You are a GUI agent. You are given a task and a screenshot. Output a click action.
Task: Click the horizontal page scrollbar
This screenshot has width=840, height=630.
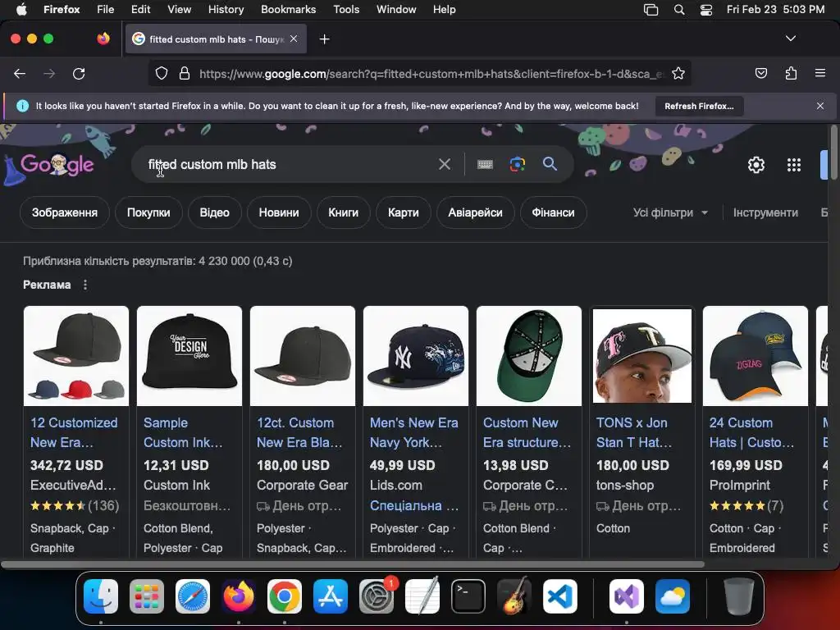pos(353,564)
